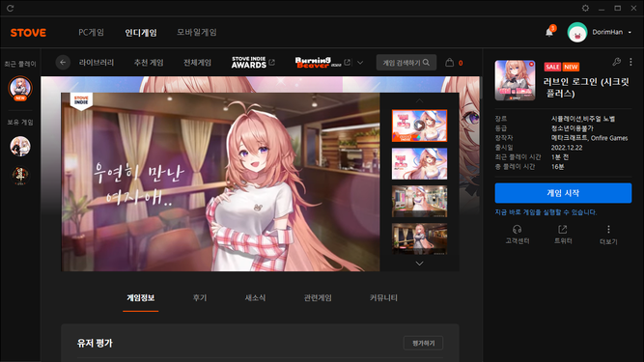Click the 게임 검색하기 search field

(x=406, y=63)
